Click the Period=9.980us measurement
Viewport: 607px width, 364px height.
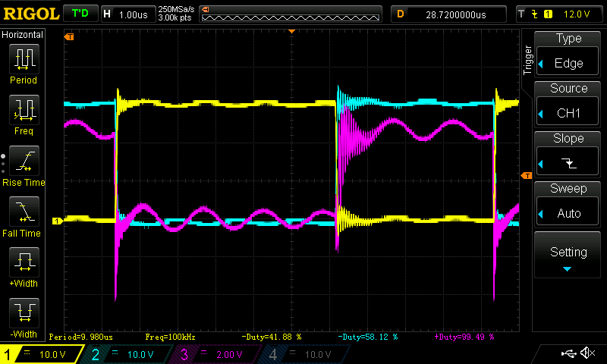coord(81,337)
